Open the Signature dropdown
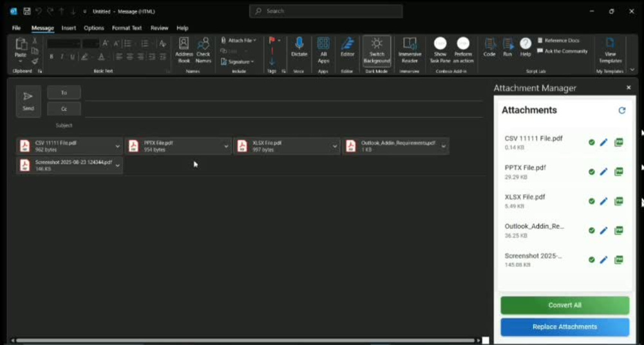Viewport: 644px width, 345px height. (x=237, y=62)
